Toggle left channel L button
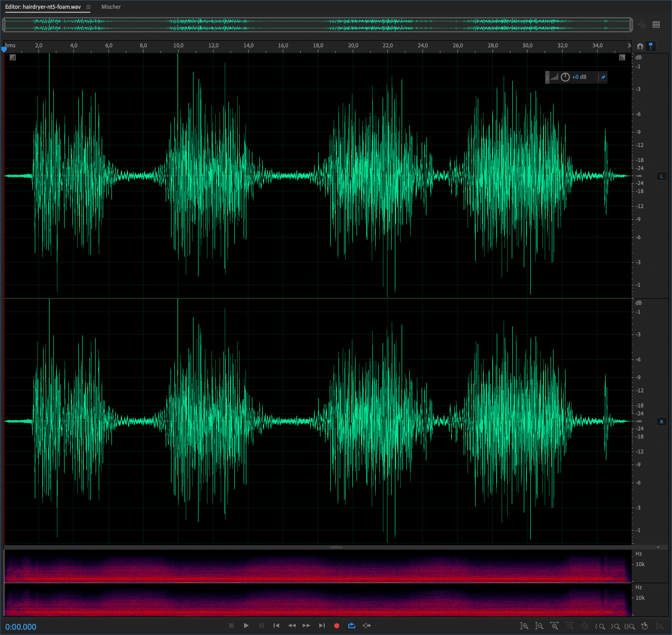This screenshot has height=635, width=672. click(x=661, y=176)
